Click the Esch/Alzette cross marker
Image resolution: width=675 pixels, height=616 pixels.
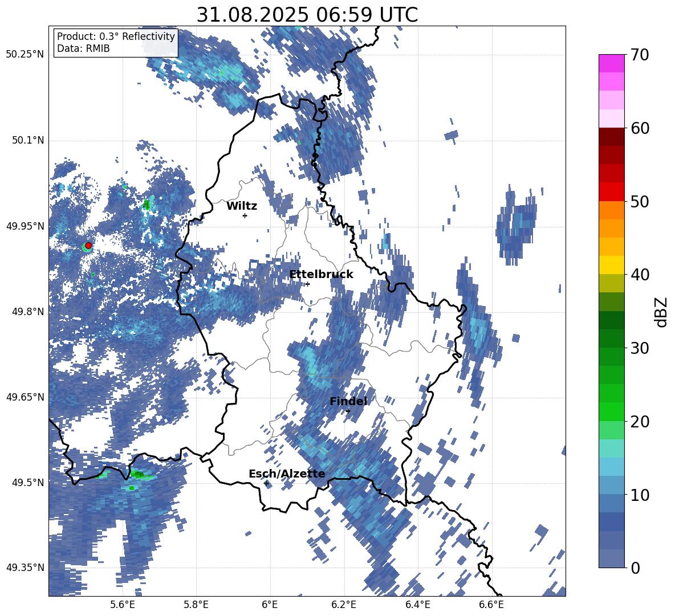266,483
